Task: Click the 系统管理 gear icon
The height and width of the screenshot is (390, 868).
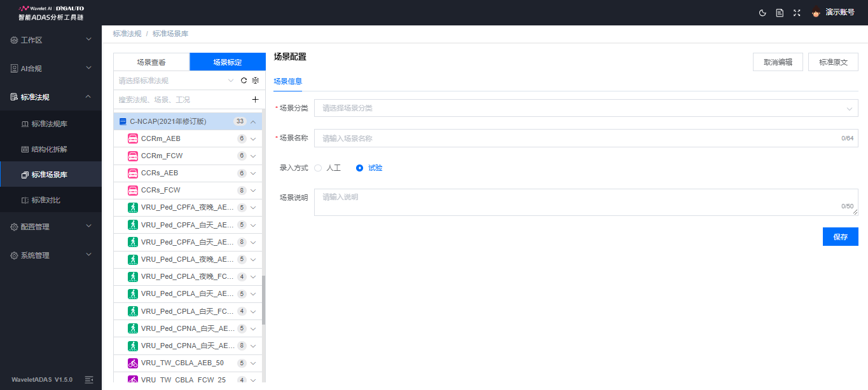Action: tap(14, 255)
